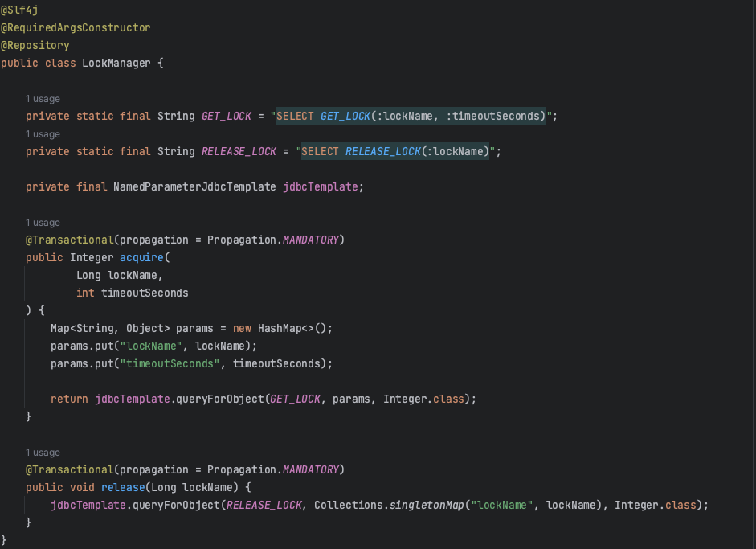Click the "timeoutSeconds" string in the params.put call

click(170, 364)
